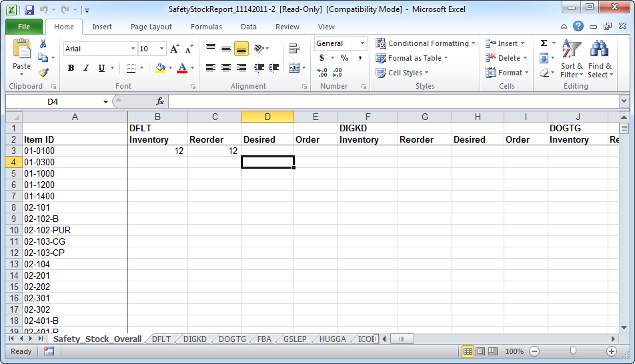The height and width of the screenshot is (364, 635).
Task: Expand Cell Styles gallery
Action: tap(402, 73)
